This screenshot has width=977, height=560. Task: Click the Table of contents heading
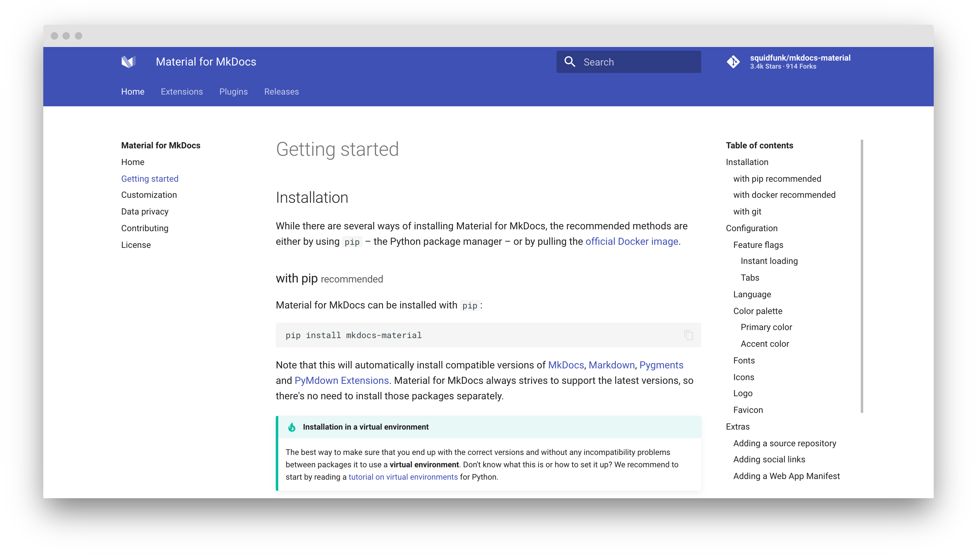[759, 145]
